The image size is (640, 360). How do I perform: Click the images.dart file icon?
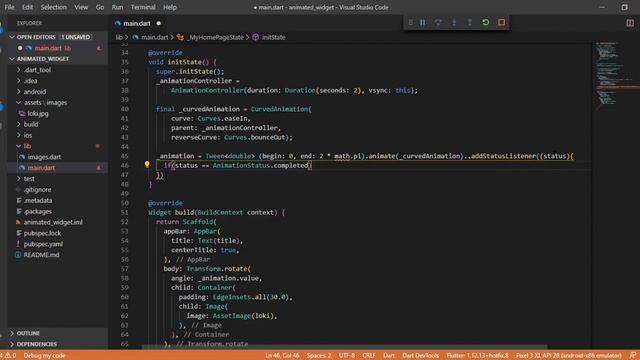point(22,157)
